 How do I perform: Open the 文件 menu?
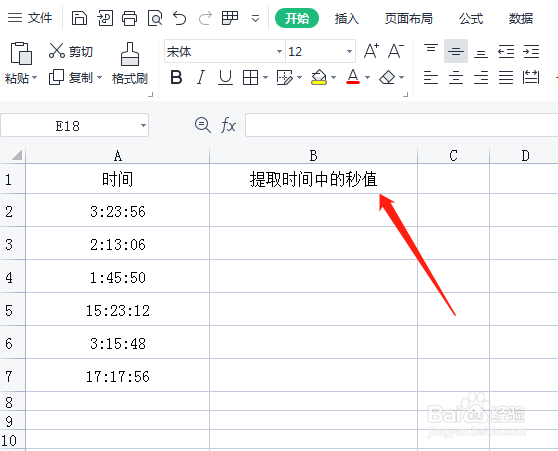[30, 18]
